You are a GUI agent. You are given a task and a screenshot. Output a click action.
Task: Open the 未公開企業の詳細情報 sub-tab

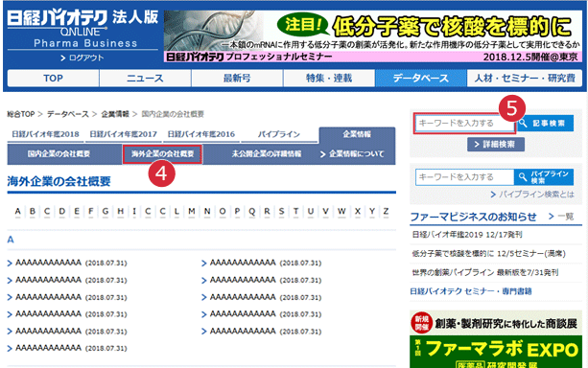tap(267, 154)
